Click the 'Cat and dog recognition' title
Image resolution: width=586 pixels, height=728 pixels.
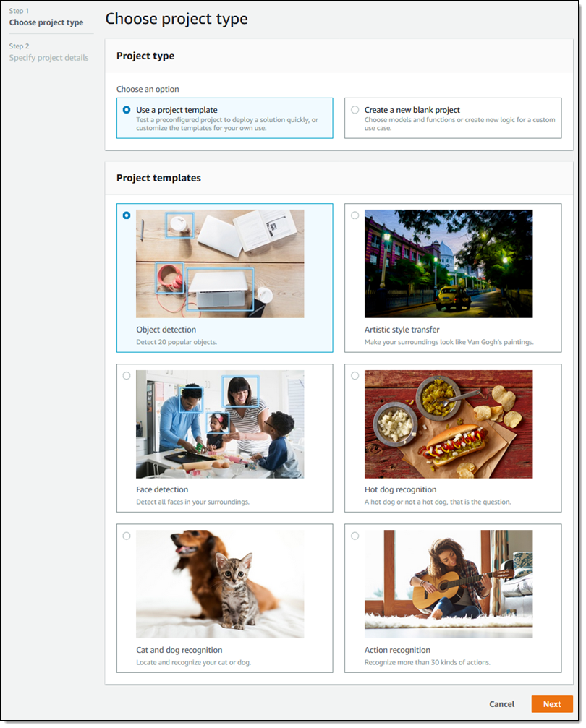[x=179, y=650]
